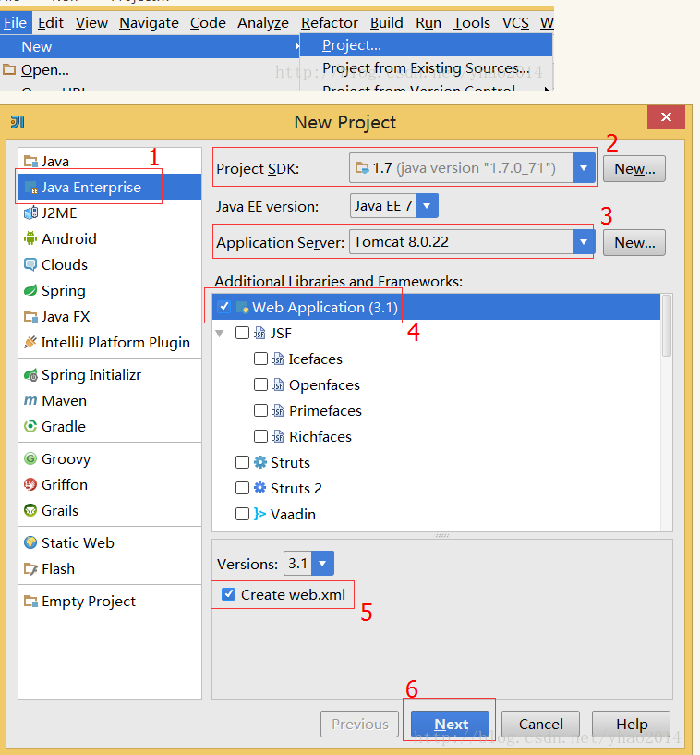The image size is (700, 755).
Task: Check the Openfaces checkbox
Action: point(260,384)
